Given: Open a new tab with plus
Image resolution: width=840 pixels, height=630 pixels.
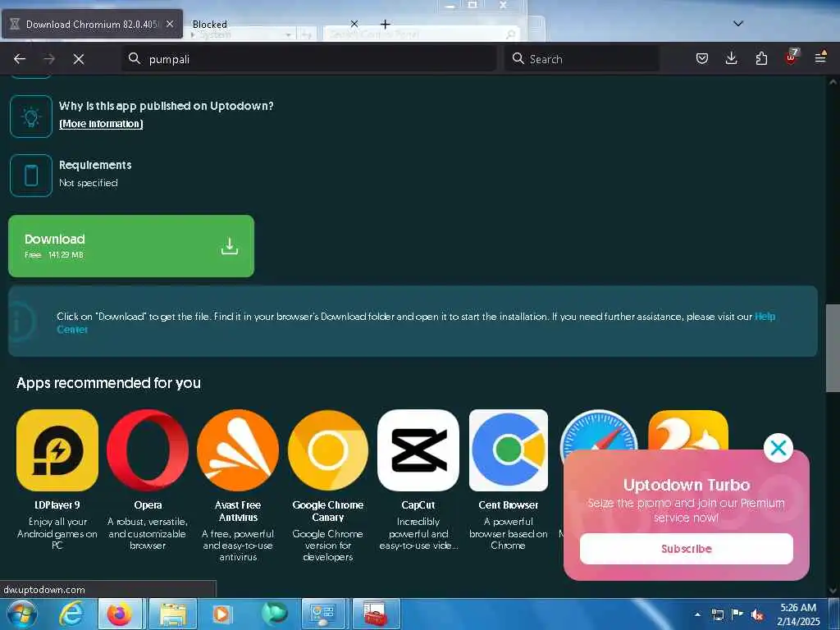Looking at the screenshot, I should coord(386,24).
